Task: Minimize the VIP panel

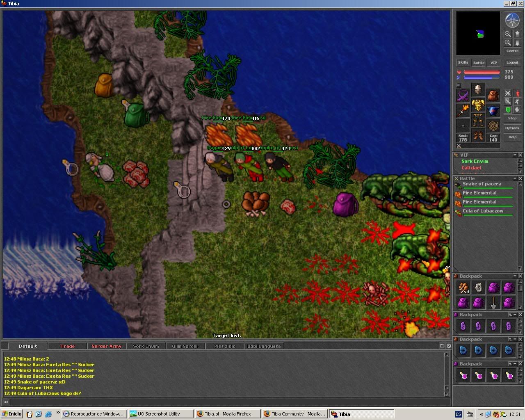Action: (515, 155)
